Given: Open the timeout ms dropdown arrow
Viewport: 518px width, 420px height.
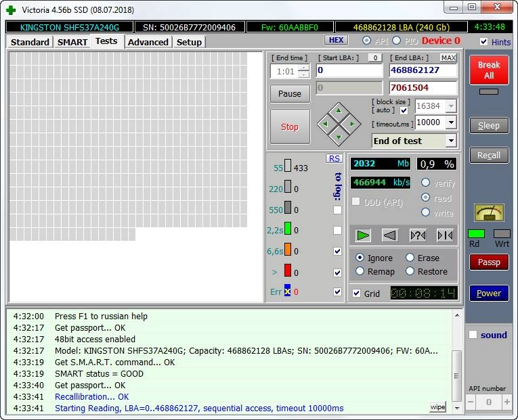Looking at the screenshot, I should 451,122.
